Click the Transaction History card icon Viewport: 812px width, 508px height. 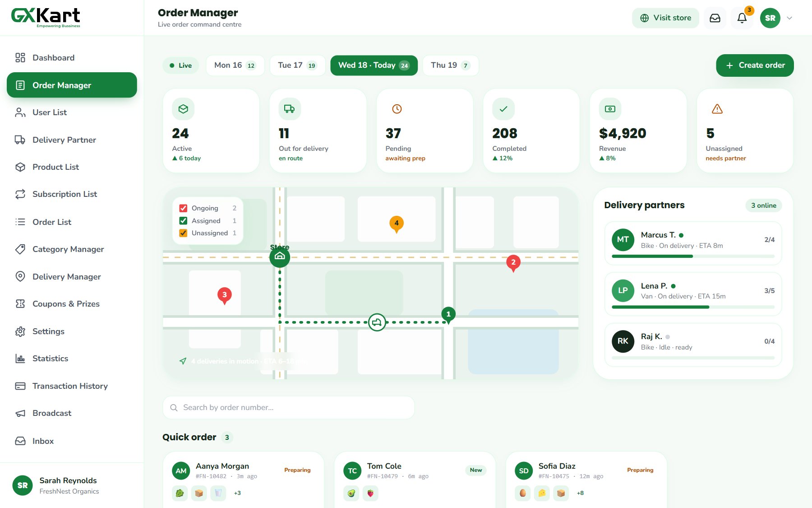tap(20, 386)
